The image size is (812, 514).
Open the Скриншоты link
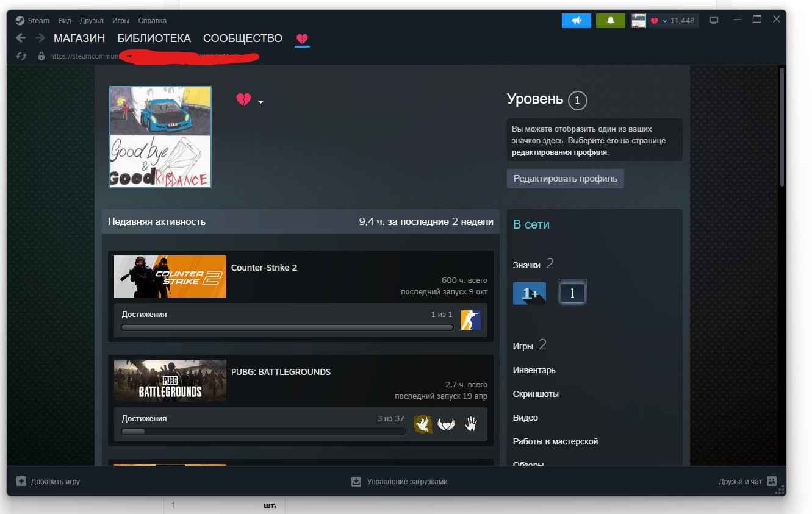[x=536, y=394]
